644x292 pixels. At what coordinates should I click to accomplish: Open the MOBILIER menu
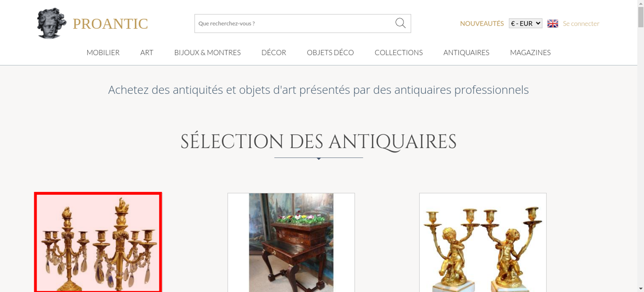click(103, 52)
